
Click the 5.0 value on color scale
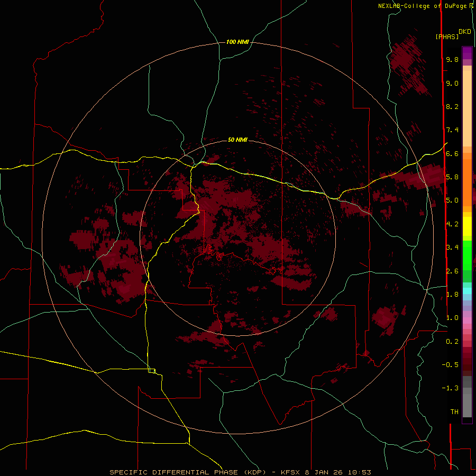click(452, 200)
